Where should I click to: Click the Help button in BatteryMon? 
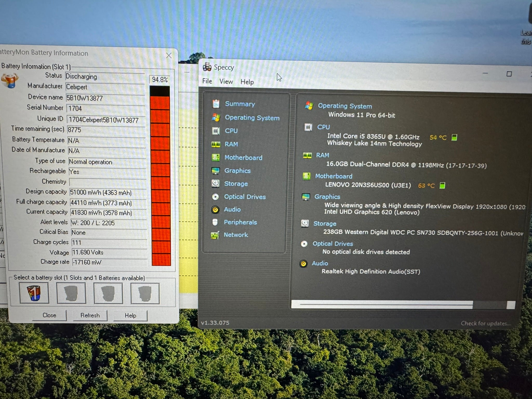pyautogui.click(x=130, y=316)
